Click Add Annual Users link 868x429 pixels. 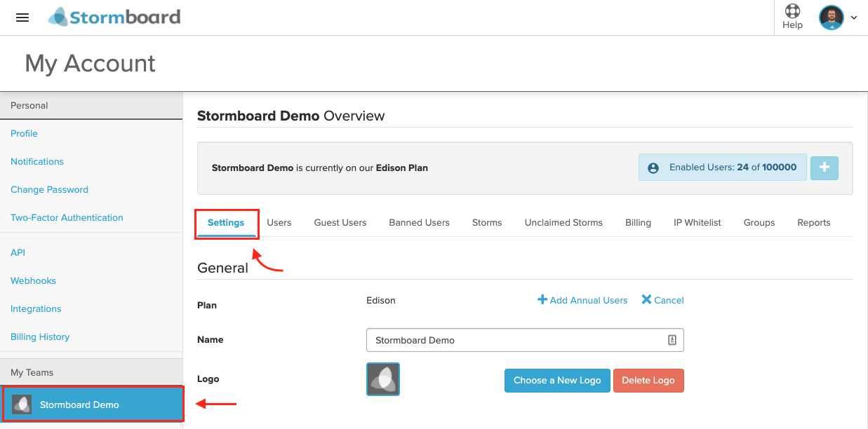tap(582, 300)
